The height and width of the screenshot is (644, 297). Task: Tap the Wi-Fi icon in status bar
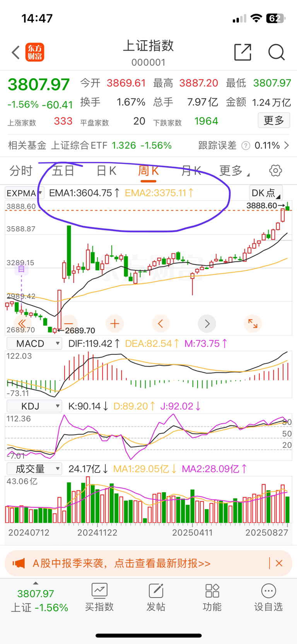(256, 18)
